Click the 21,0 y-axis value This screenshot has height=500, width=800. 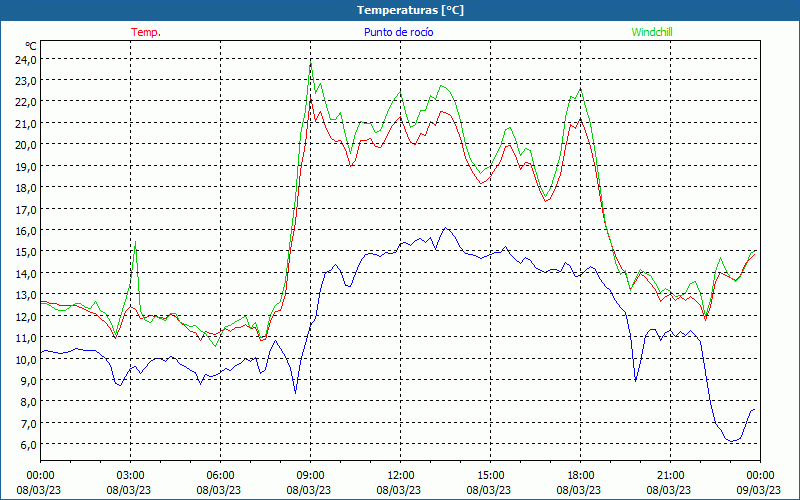point(27,123)
